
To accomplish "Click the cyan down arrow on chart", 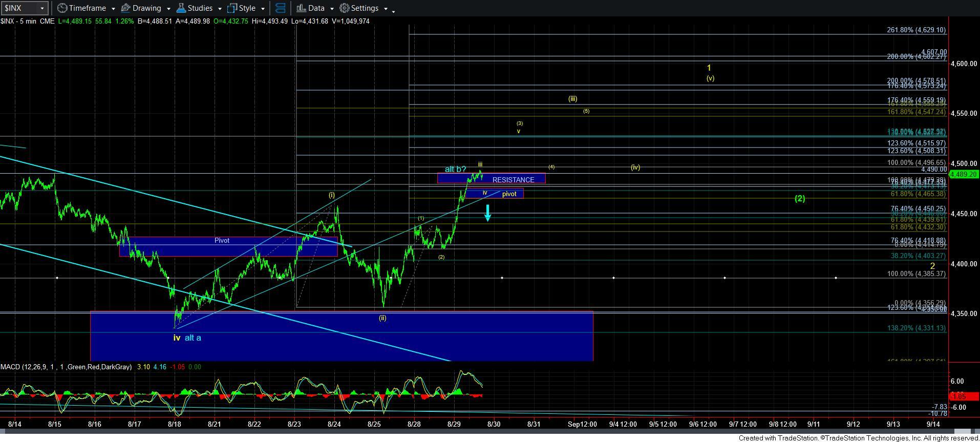I will point(488,213).
